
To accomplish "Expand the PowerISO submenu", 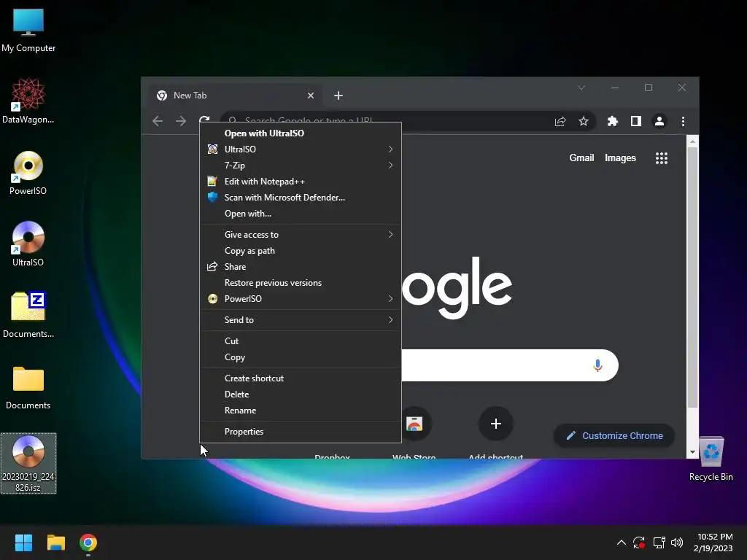I will (301, 299).
